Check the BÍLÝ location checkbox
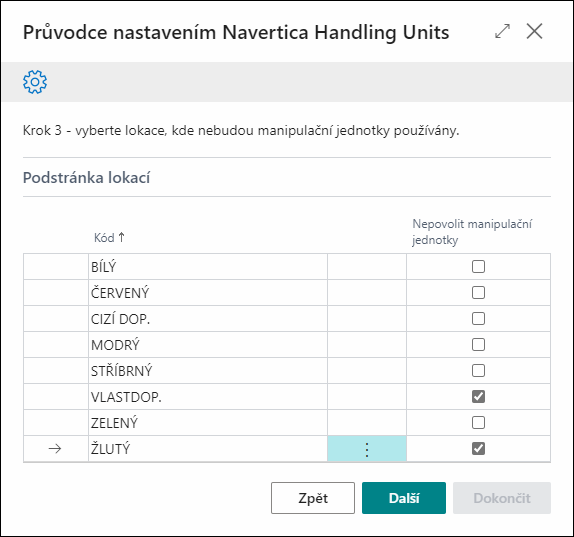The width and height of the screenshot is (574, 537). point(478,266)
